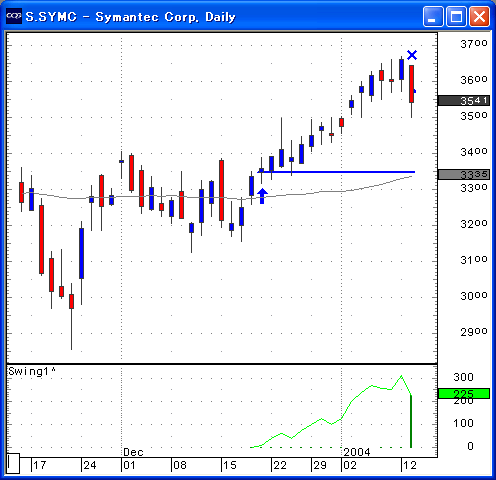
Task: Maximize the Symantec chart window
Action: (x=456, y=16)
